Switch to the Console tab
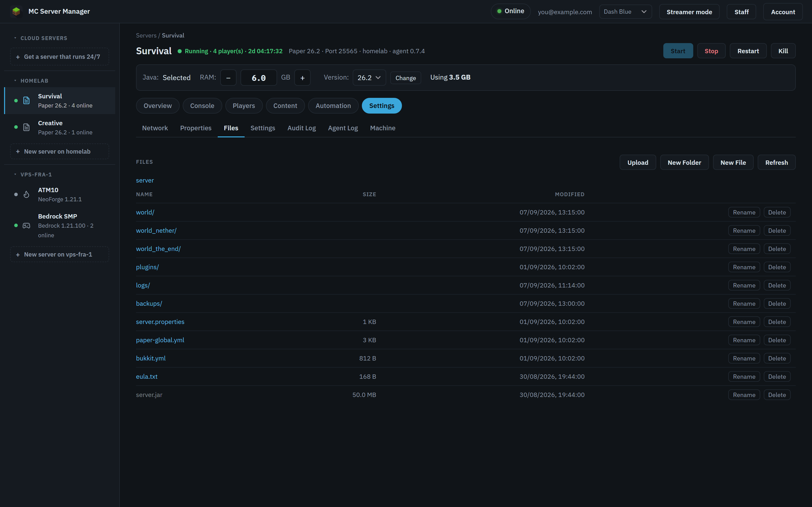812x507 pixels. click(202, 106)
